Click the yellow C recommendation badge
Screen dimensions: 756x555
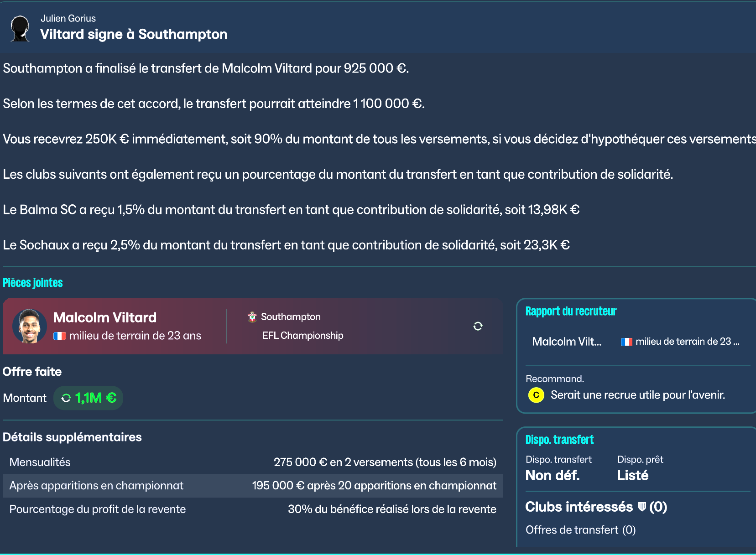click(536, 395)
